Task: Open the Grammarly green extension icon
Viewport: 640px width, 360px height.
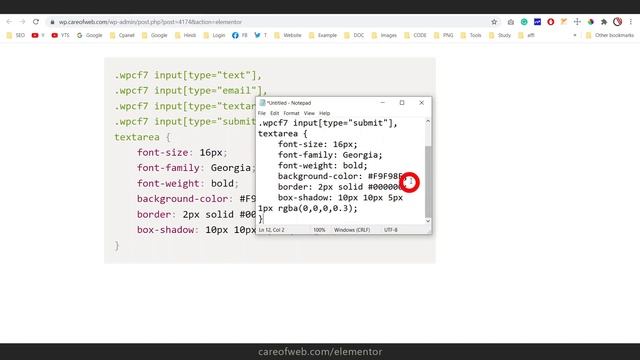Action: pos(524,22)
